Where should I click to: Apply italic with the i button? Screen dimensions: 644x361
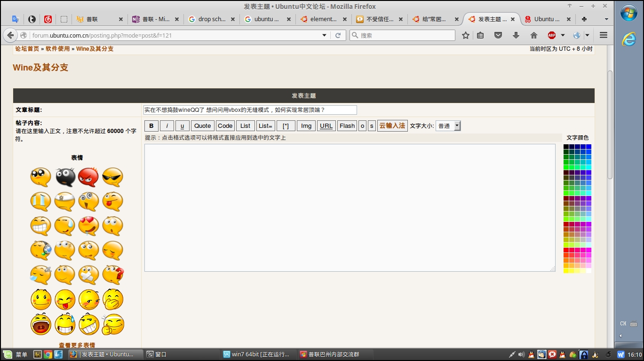pyautogui.click(x=167, y=126)
